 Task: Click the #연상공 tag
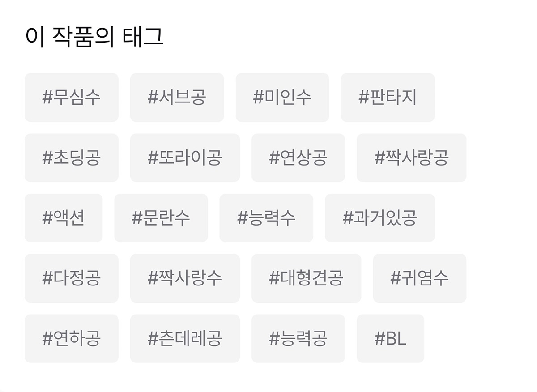298,158
